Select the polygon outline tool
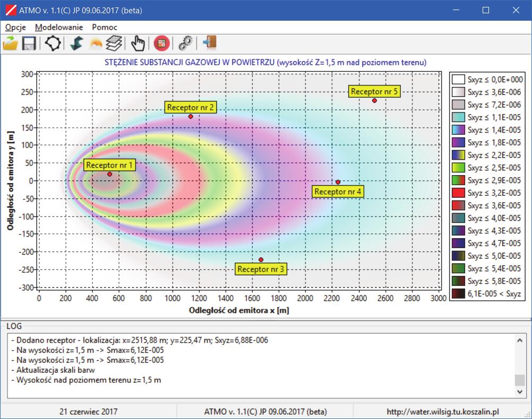 coord(53,43)
